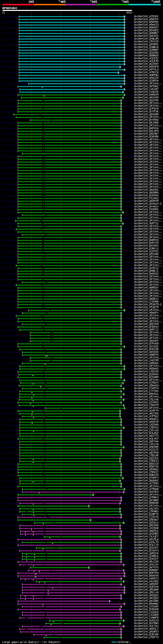Click the UniRef100_Q16IM0 label
The width and height of the screenshot is (163, 644).
(x=146, y=100)
